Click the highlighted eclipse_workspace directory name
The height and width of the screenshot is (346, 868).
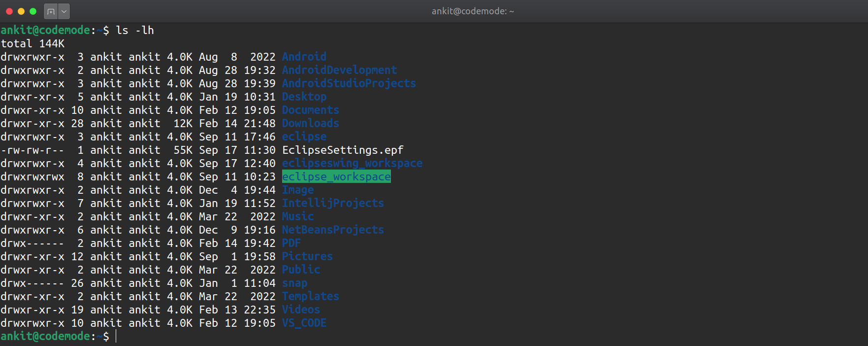point(336,176)
